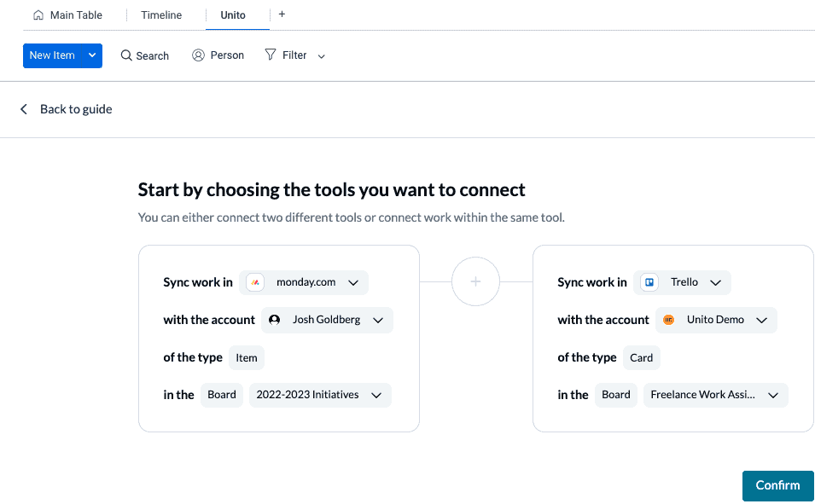Click the center plus circle connector
Viewport: 815px width, 504px height.
[475, 281]
